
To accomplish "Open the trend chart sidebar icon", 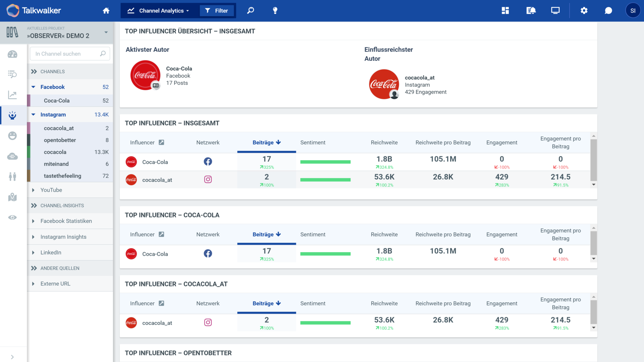I will [12, 95].
